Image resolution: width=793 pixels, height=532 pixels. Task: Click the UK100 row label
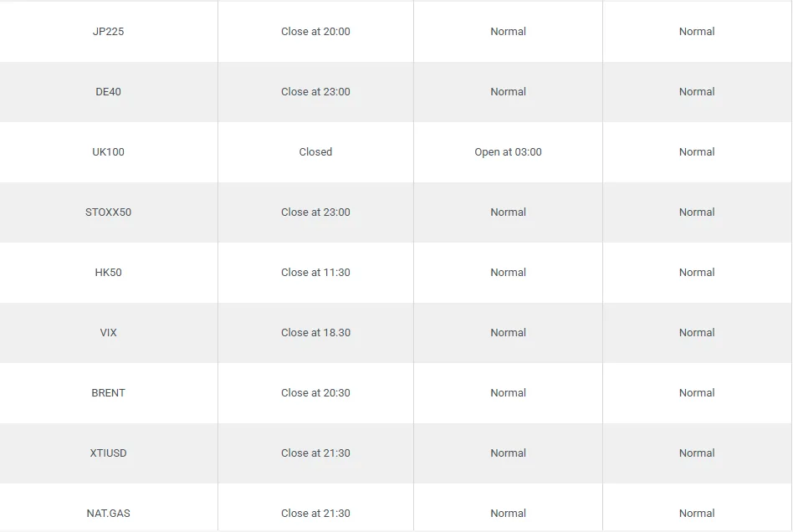click(108, 152)
